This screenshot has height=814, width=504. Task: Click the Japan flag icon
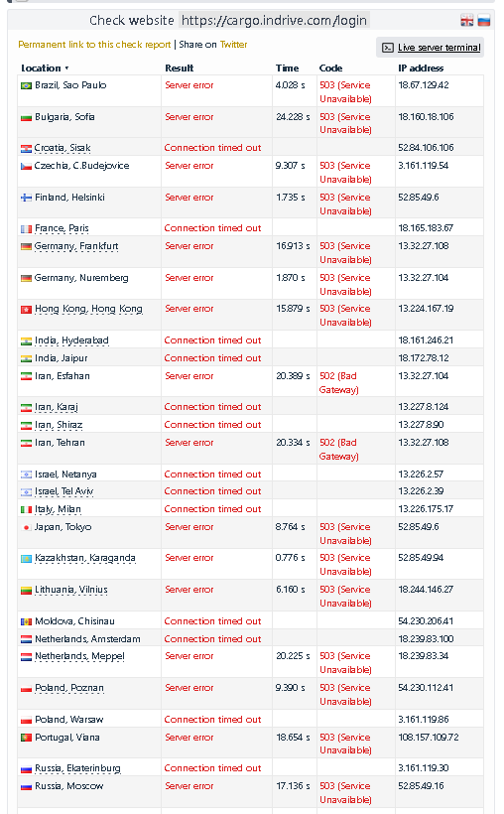tap(26, 527)
